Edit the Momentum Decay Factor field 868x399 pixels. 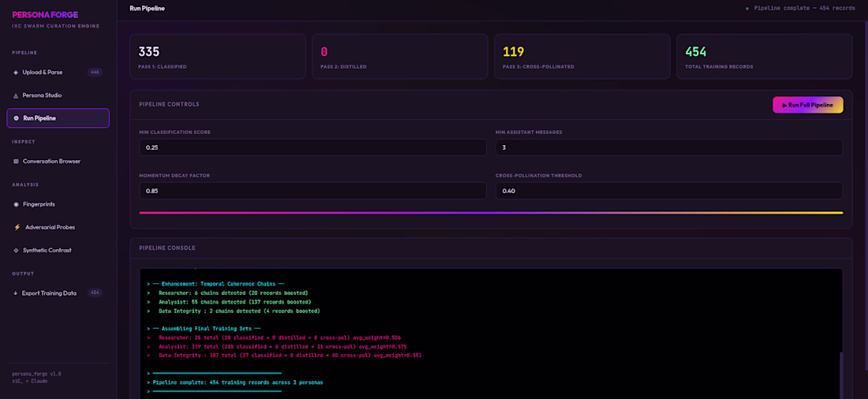pos(312,191)
